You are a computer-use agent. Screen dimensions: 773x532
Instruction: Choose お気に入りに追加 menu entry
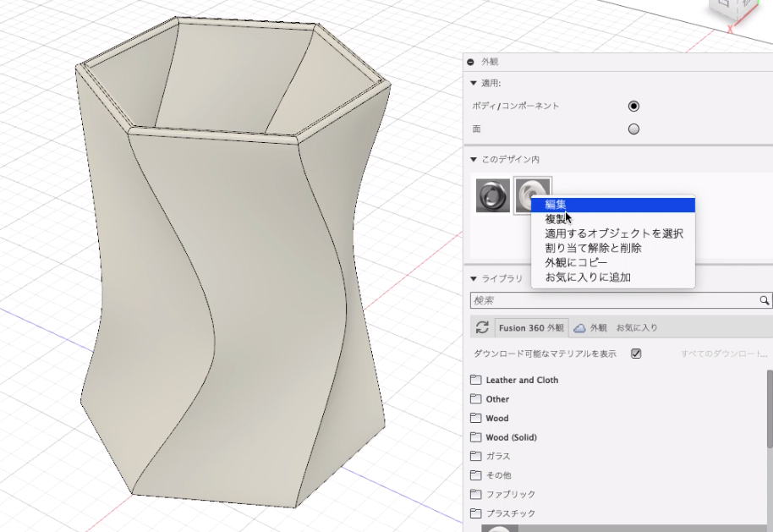pyautogui.click(x=613, y=277)
